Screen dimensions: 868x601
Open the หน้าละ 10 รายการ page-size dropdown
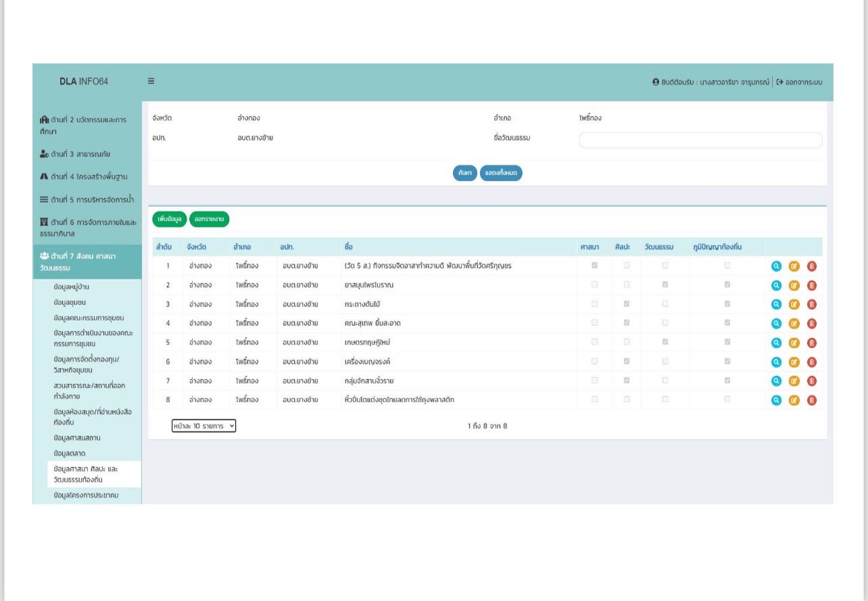(x=203, y=426)
